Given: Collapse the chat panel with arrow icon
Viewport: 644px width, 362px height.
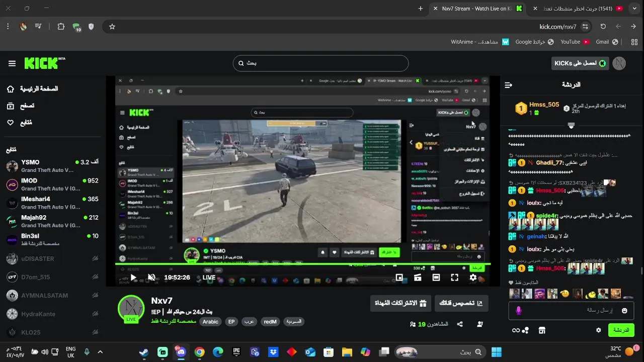Looking at the screenshot, I should [508, 85].
